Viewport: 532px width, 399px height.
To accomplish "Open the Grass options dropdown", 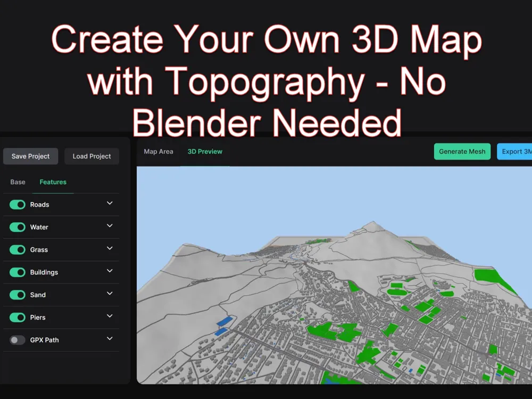I will 109,249.
